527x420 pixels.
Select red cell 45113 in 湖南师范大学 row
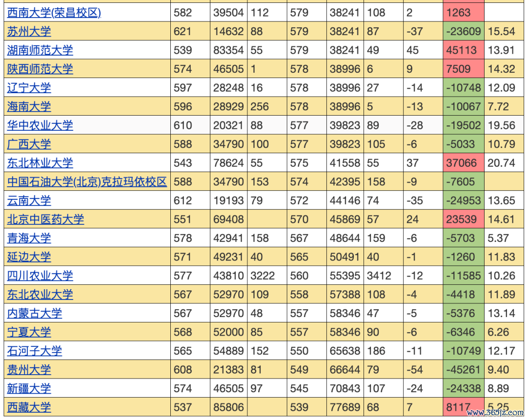464,50
